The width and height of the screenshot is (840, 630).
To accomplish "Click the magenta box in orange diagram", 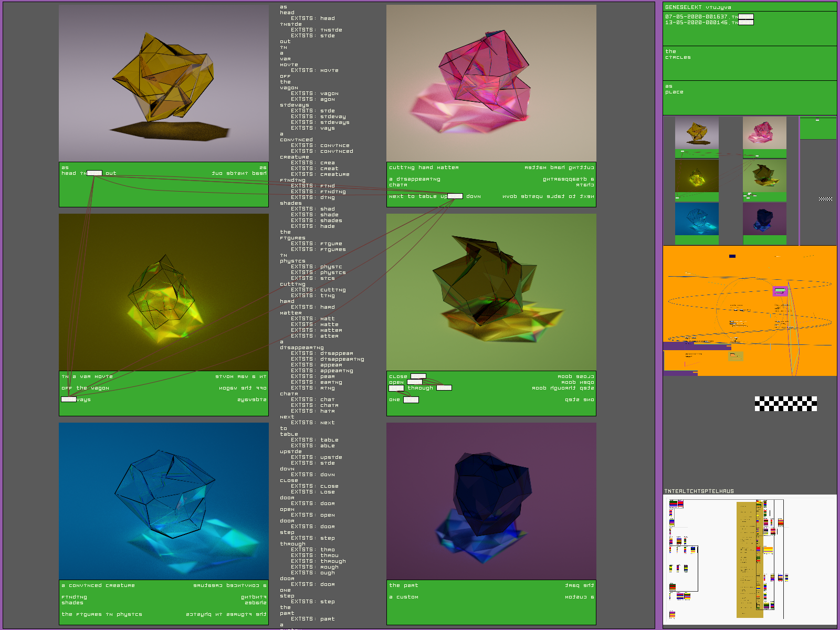I will [780, 291].
